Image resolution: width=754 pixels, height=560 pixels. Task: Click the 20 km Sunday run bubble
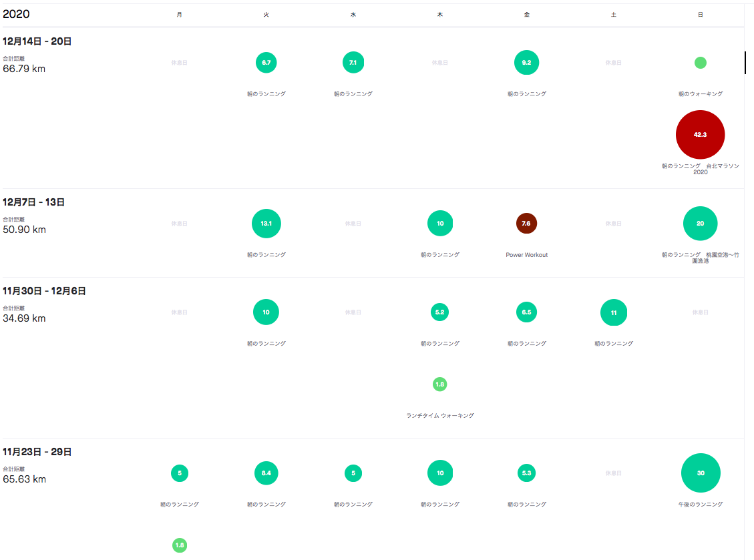click(700, 224)
